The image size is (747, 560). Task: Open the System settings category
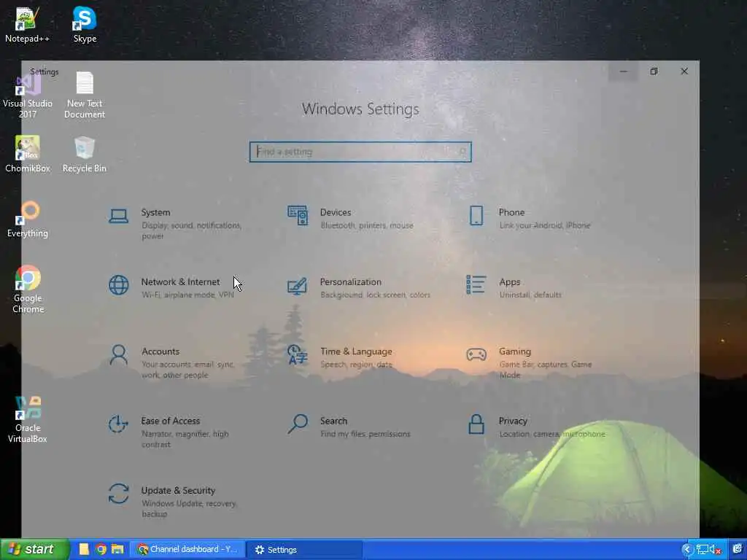tap(177, 223)
